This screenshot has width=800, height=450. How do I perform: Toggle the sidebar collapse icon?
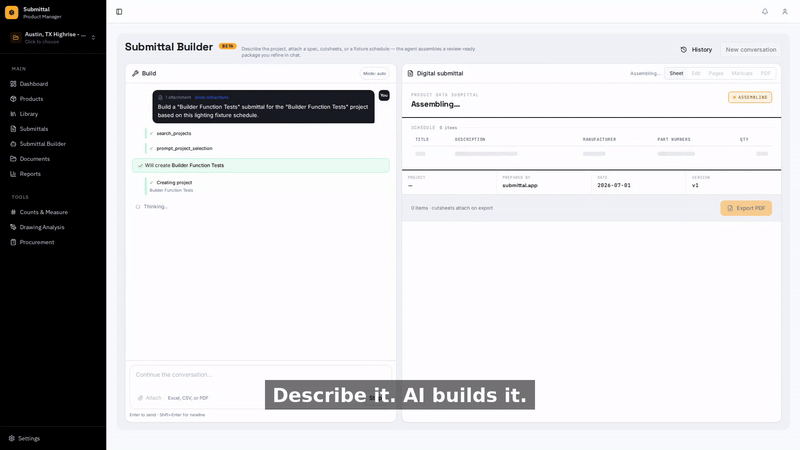click(x=119, y=12)
